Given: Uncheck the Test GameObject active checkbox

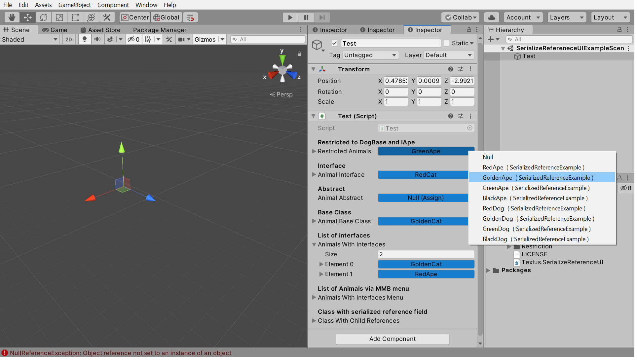Looking at the screenshot, I should (x=334, y=43).
